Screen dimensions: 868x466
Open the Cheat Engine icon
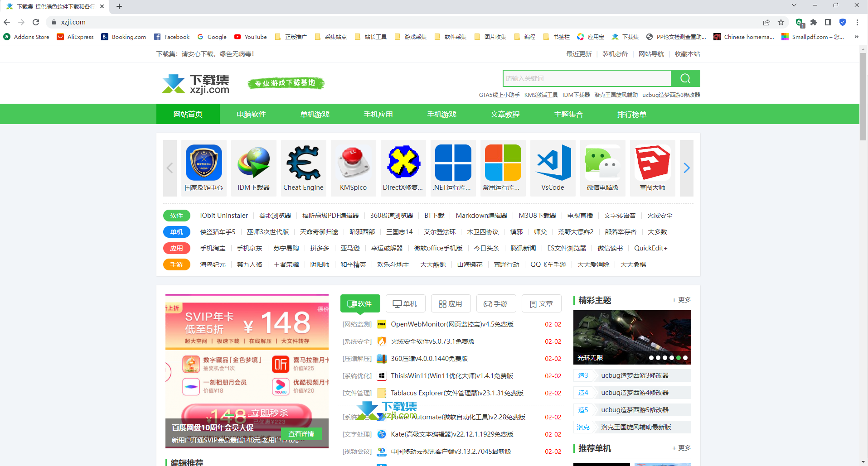[x=303, y=163]
